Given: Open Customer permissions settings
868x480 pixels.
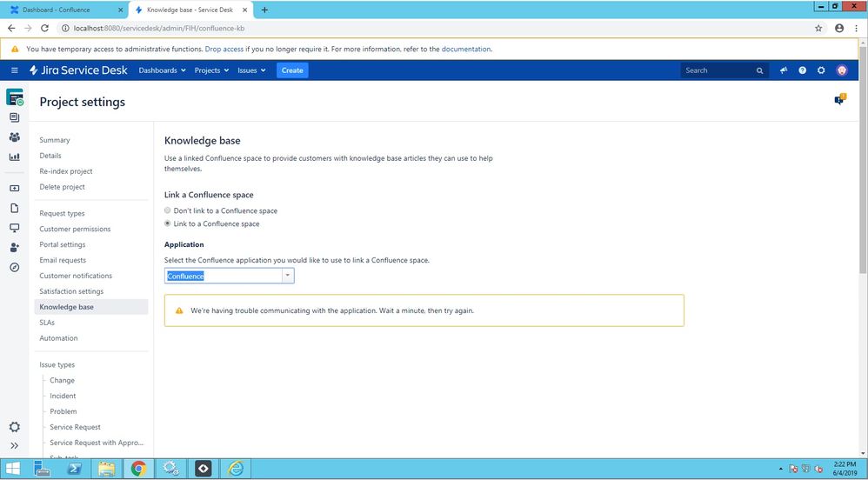Looking at the screenshot, I should pyautogui.click(x=75, y=229).
